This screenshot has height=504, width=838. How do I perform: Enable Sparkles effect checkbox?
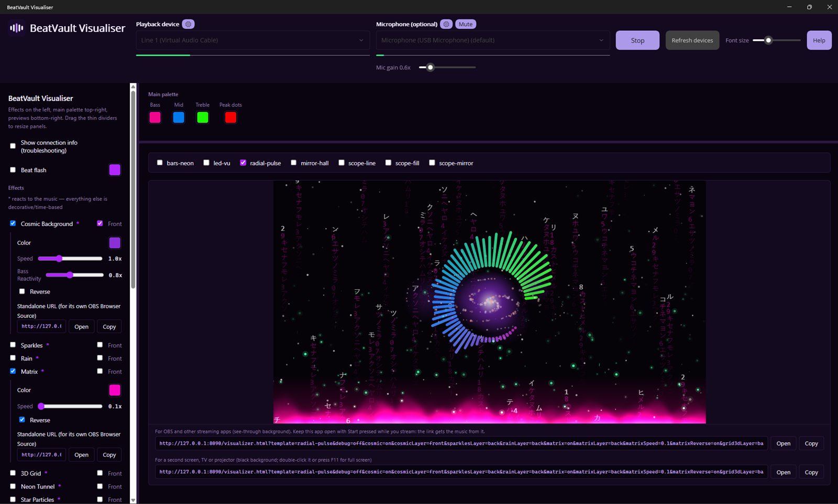[13, 345]
